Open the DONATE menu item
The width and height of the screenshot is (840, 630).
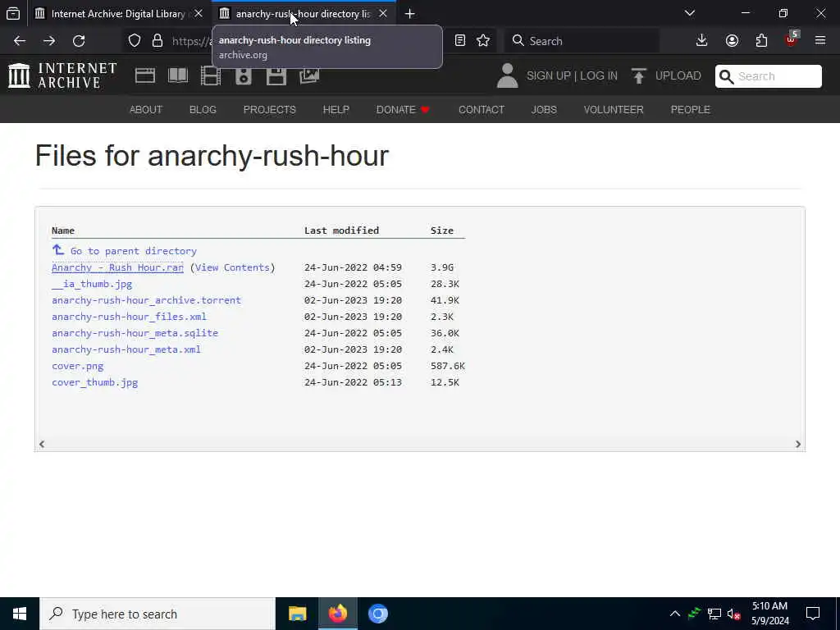click(403, 109)
